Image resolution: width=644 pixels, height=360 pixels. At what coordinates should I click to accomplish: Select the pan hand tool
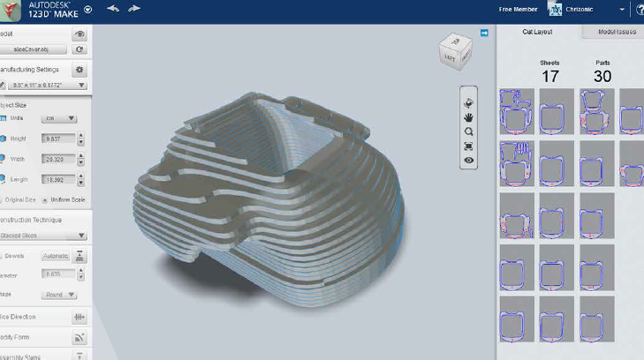pyautogui.click(x=468, y=116)
